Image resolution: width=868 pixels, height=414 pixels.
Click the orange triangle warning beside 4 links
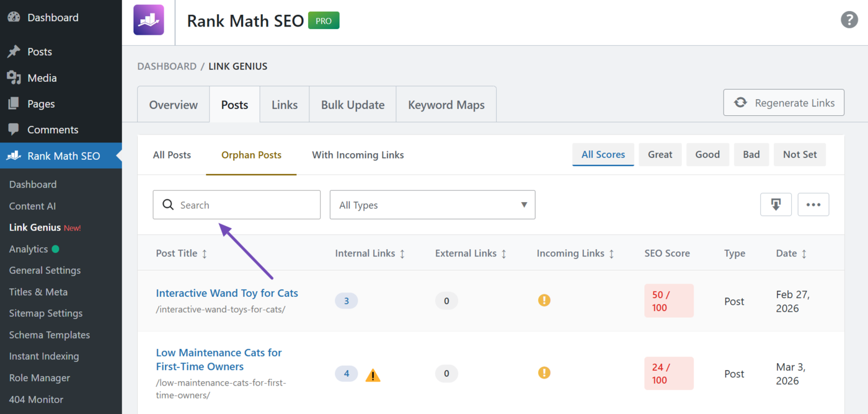pyautogui.click(x=373, y=375)
